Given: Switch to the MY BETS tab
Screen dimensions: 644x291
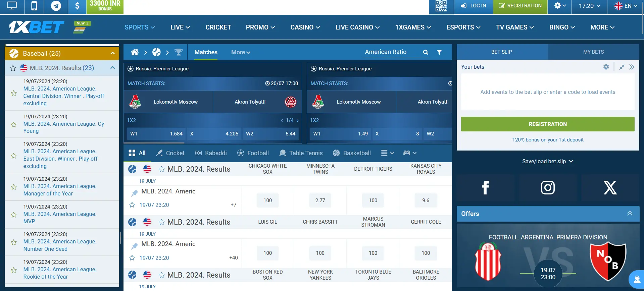Looking at the screenshot, I should [593, 52].
